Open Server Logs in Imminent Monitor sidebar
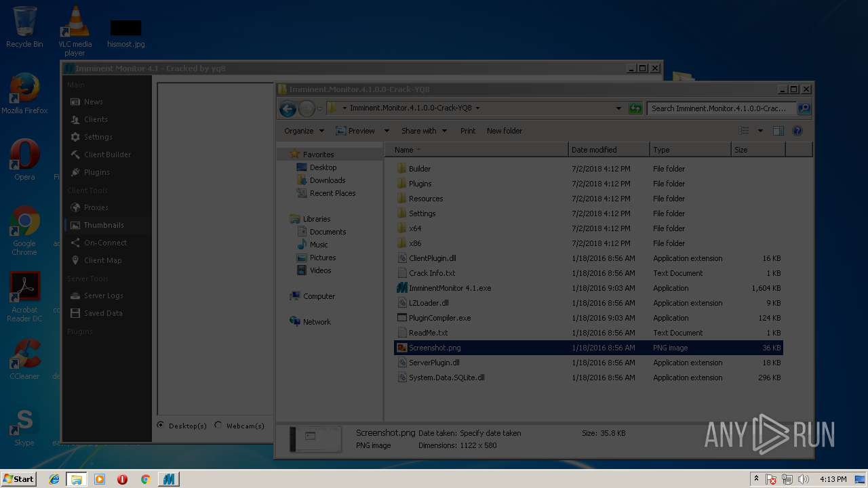 tap(103, 296)
